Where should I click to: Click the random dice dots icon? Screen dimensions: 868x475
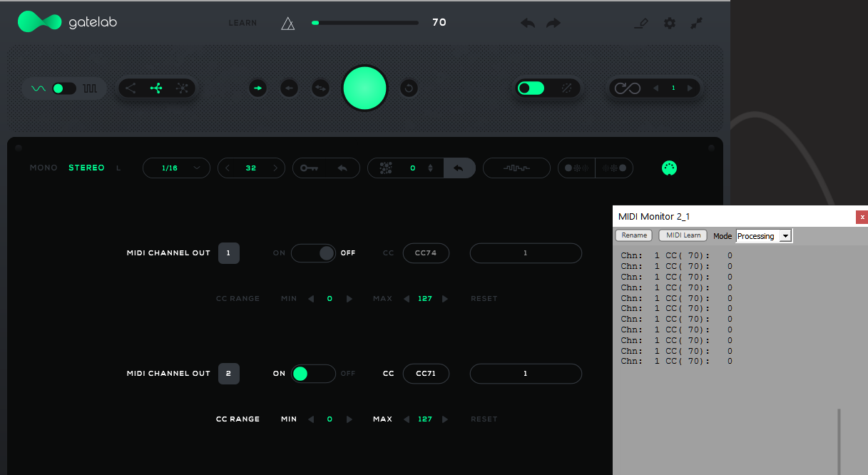(x=386, y=168)
